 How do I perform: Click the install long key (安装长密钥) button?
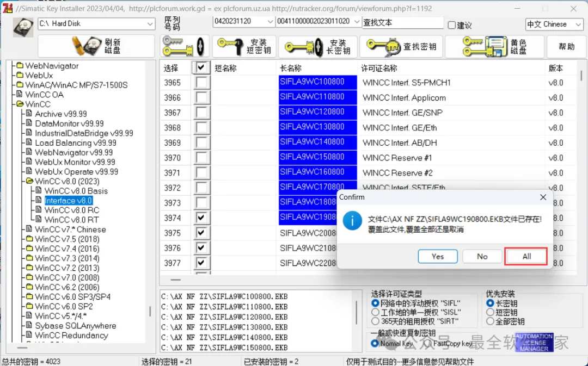(x=317, y=46)
